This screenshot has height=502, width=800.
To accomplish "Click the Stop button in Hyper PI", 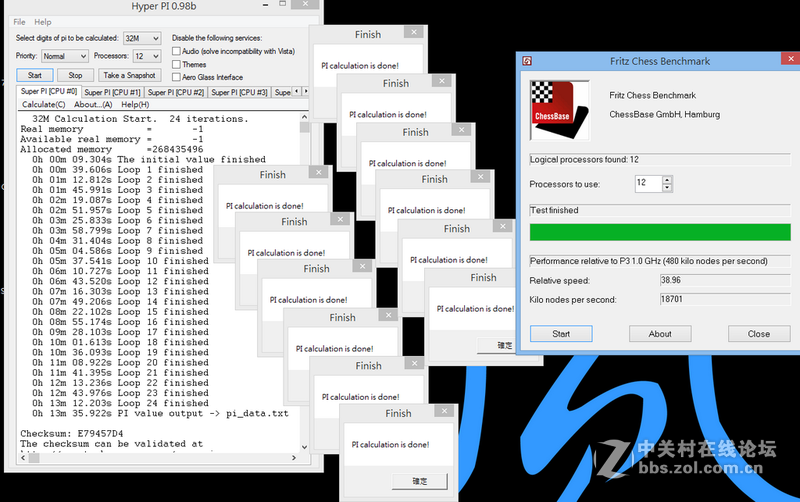I will pyautogui.click(x=76, y=75).
